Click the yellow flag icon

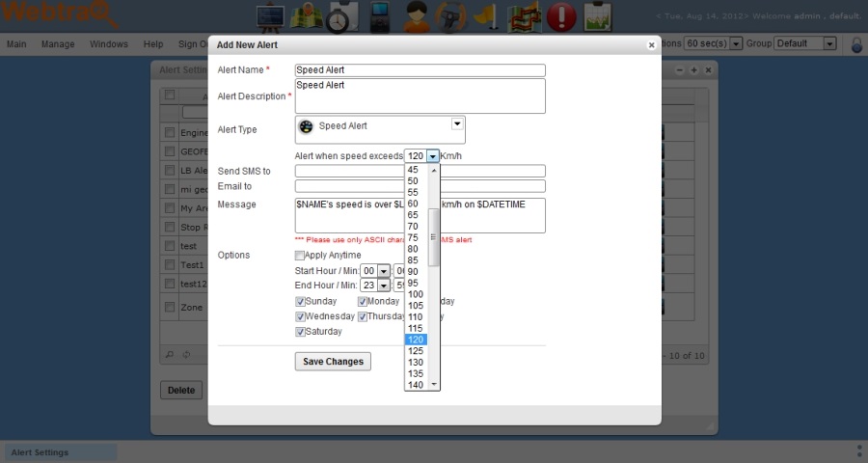489,16
